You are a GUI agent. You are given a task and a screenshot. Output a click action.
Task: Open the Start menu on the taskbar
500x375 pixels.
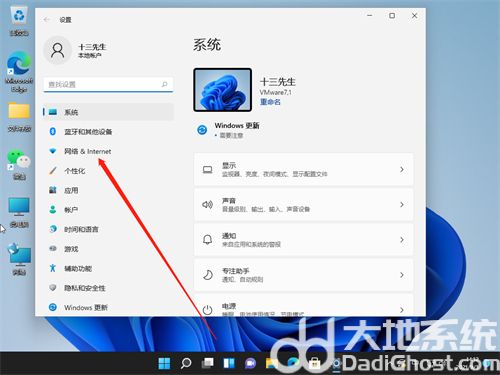[164, 363]
